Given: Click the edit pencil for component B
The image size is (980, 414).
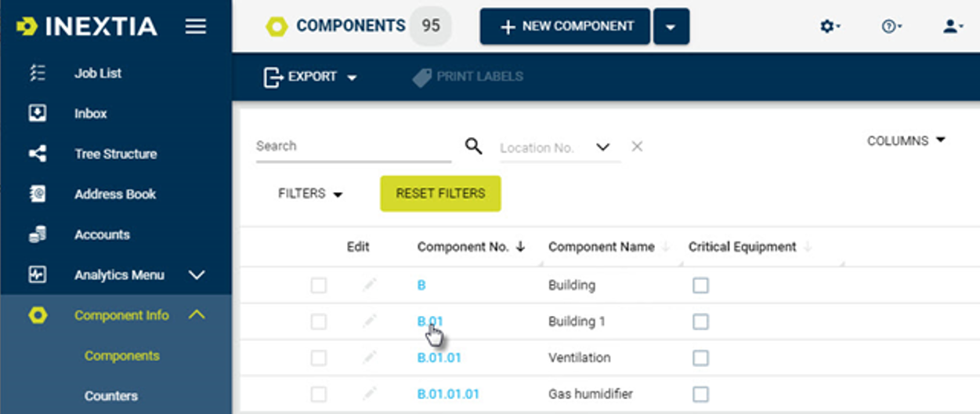Looking at the screenshot, I should (x=369, y=285).
